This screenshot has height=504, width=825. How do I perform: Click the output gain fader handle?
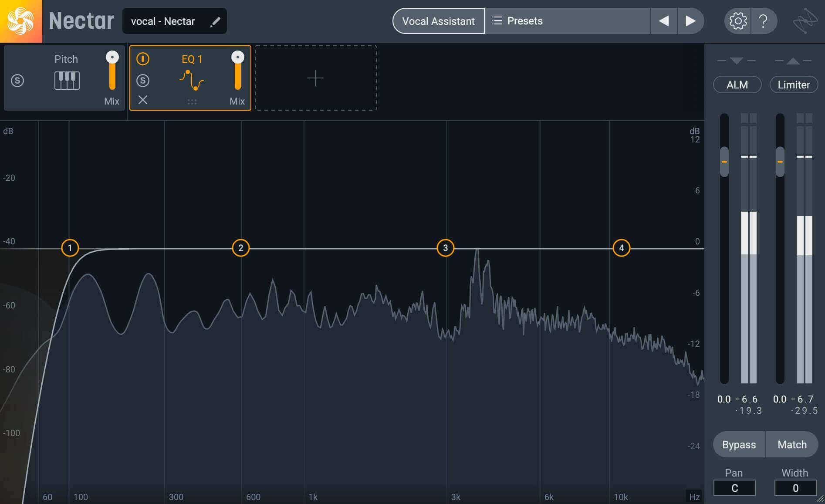pos(780,162)
